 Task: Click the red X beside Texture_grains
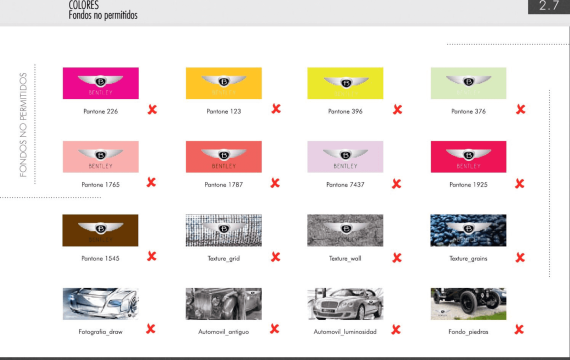[x=520, y=258]
